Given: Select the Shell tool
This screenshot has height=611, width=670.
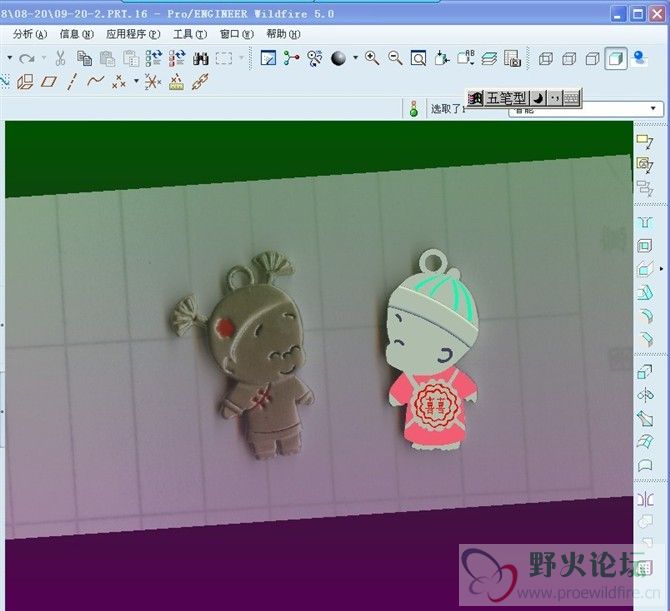Looking at the screenshot, I should point(645,245).
